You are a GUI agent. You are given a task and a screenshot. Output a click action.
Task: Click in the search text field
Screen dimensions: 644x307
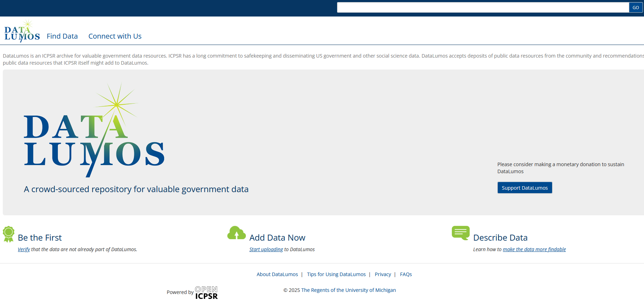483,7
